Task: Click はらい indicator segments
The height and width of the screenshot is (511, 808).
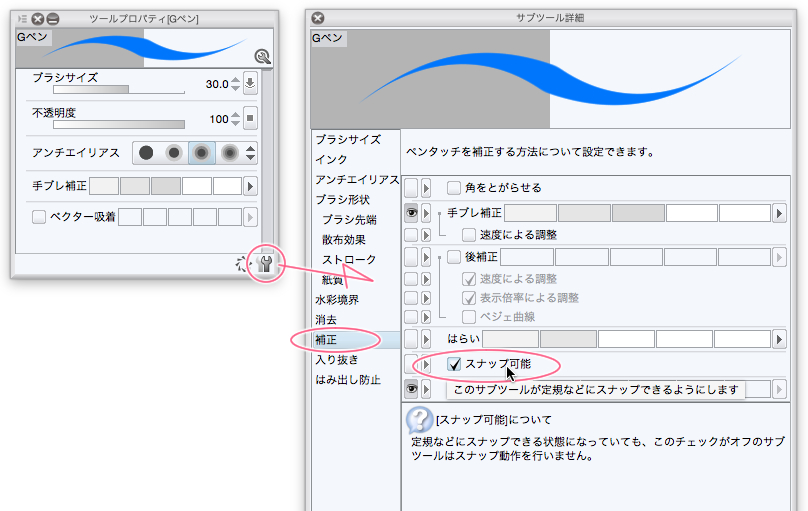Action: [x=627, y=339]
